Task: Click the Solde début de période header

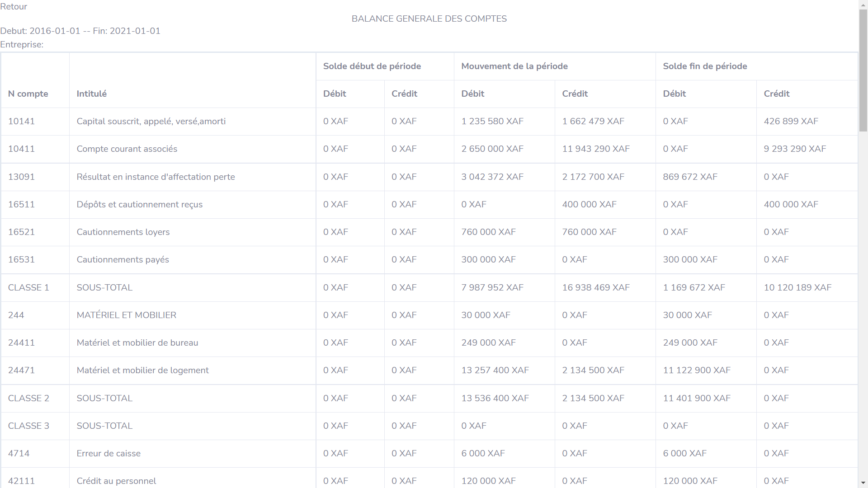Action: tap(372, 66)
